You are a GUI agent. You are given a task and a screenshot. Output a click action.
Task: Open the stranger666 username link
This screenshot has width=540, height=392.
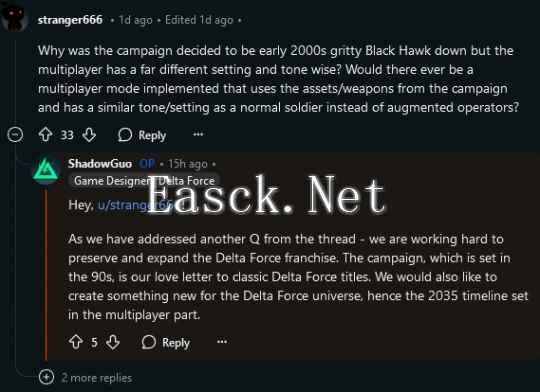pos(70,20)
